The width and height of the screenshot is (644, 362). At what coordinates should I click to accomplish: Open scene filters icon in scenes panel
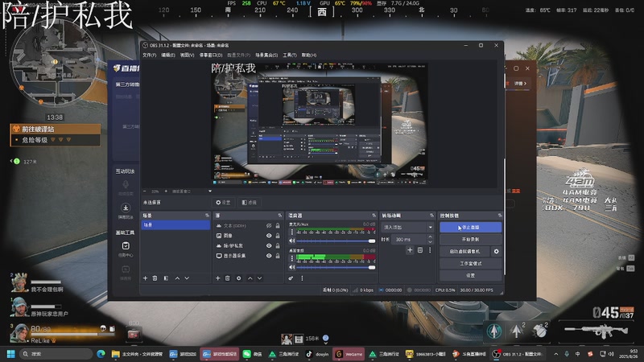tap(166, 278)
